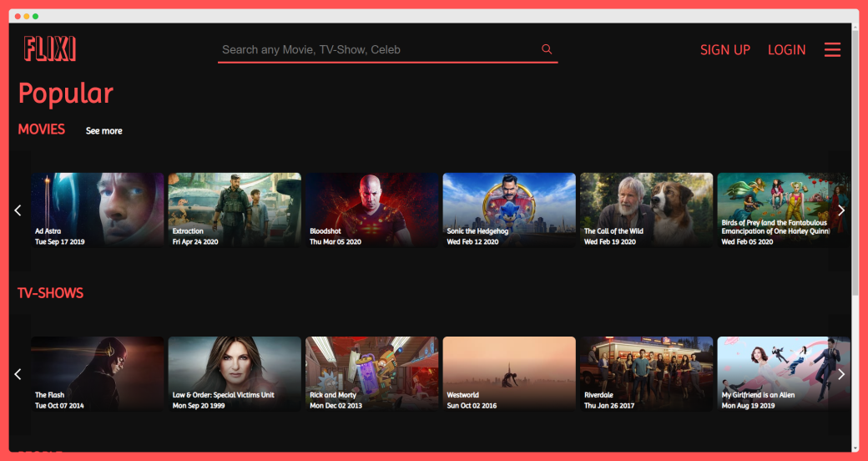Open the Ad Astra movie card
Screen dimensions: 868x461
tap(98, 209)
